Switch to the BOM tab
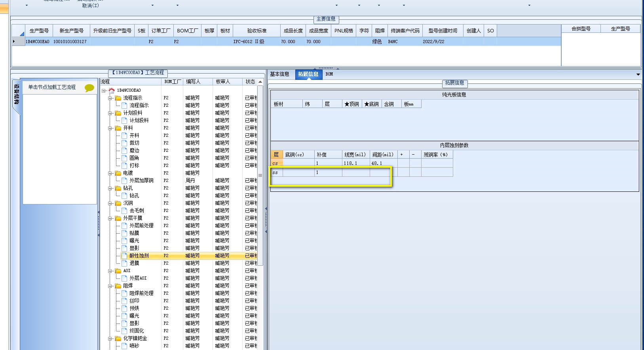 [329, 74]
